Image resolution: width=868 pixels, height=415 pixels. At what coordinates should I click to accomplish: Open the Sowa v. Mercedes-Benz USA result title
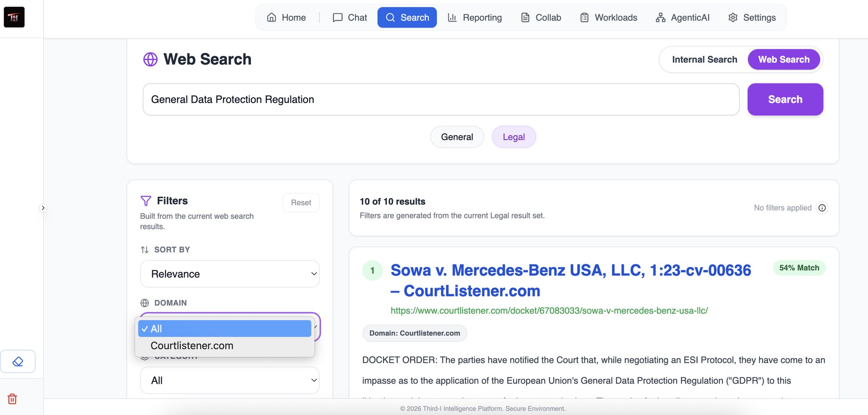click(570, 281)
